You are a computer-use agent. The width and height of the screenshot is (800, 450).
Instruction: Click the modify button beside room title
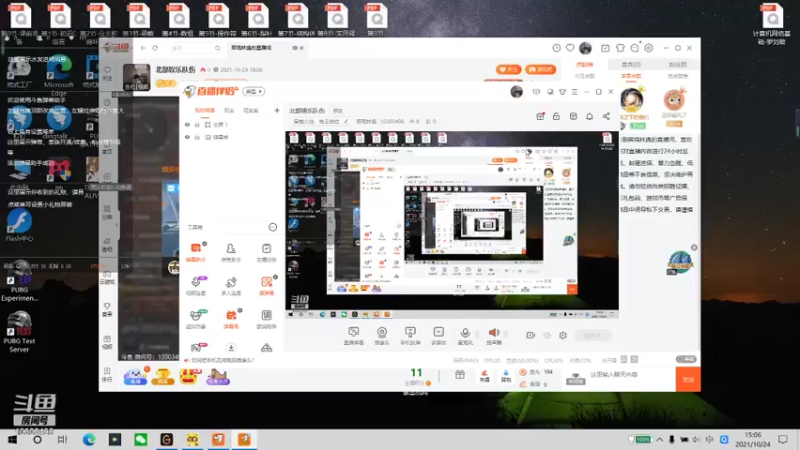click(x=338, y=111)
